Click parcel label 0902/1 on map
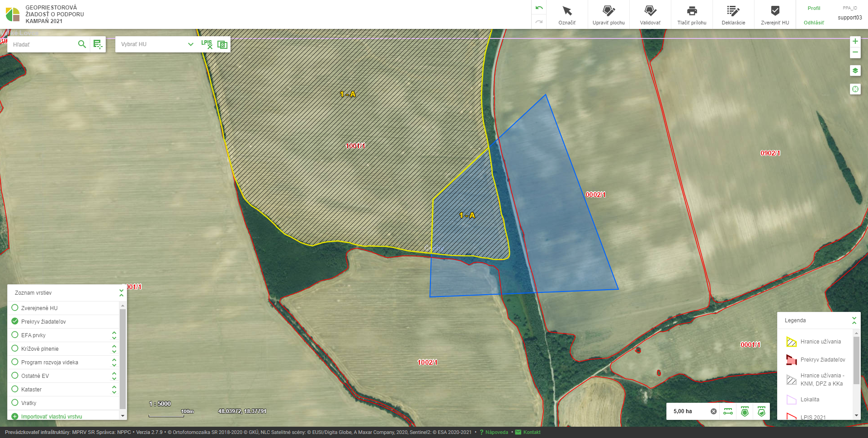The image size is (868, 438). [770, 153]
